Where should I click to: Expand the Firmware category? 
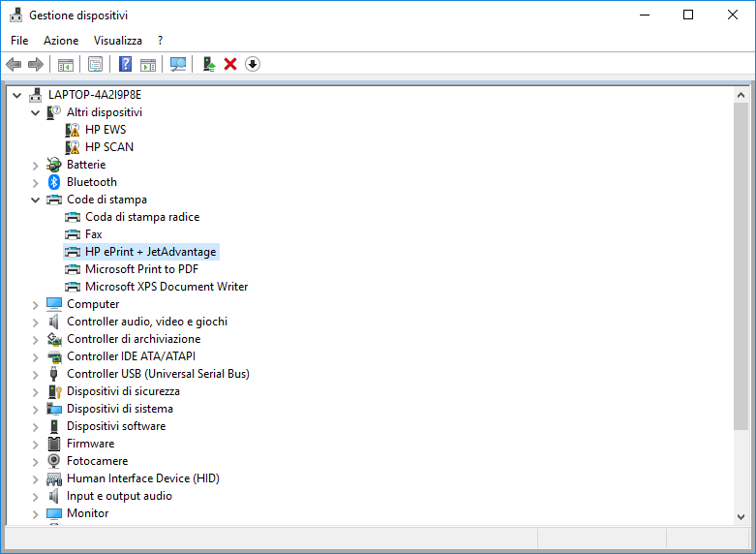pyautogui.click(x=36, y=444)
